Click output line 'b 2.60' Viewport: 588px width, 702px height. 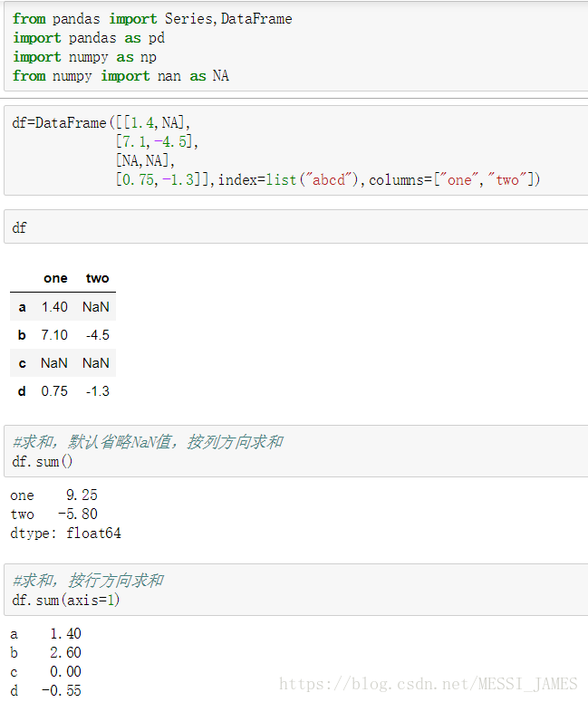(x=45, y=653)
